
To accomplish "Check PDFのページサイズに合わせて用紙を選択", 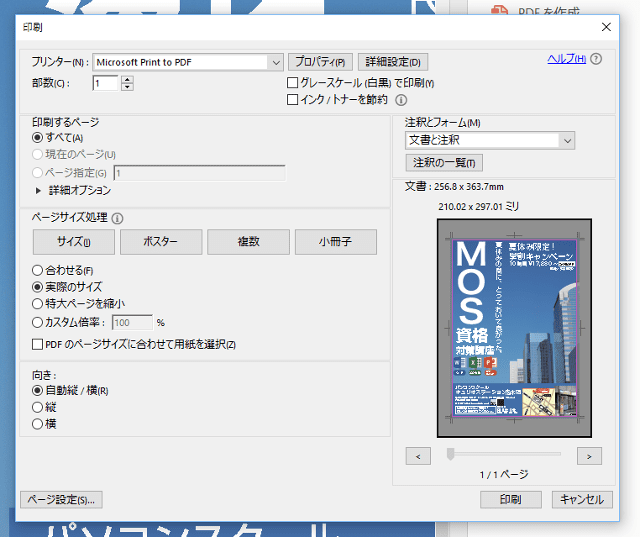I will pos(37,344).
